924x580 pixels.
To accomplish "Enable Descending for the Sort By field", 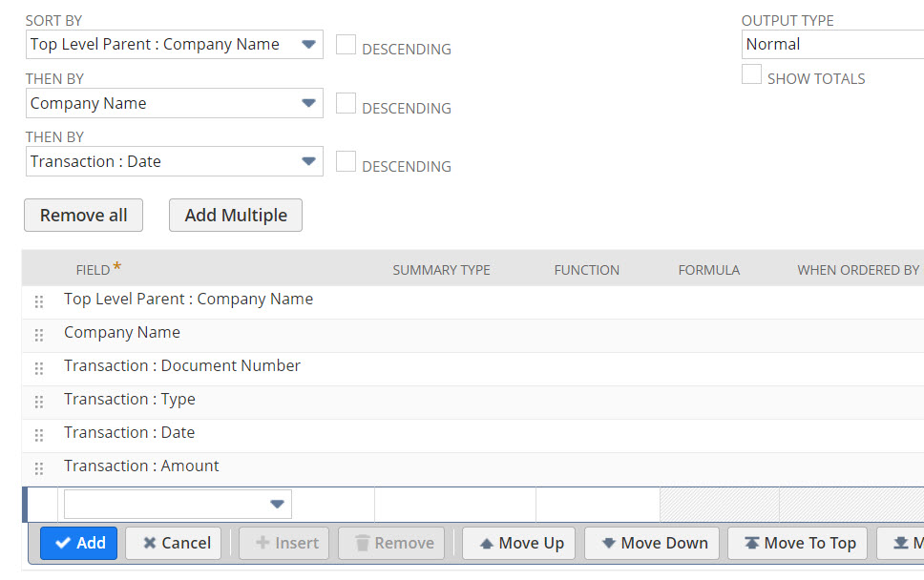I will (346, 43).
